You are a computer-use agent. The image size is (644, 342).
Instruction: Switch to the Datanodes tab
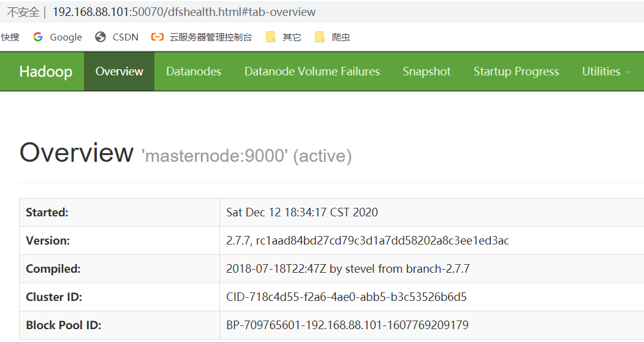click(194, 72)
